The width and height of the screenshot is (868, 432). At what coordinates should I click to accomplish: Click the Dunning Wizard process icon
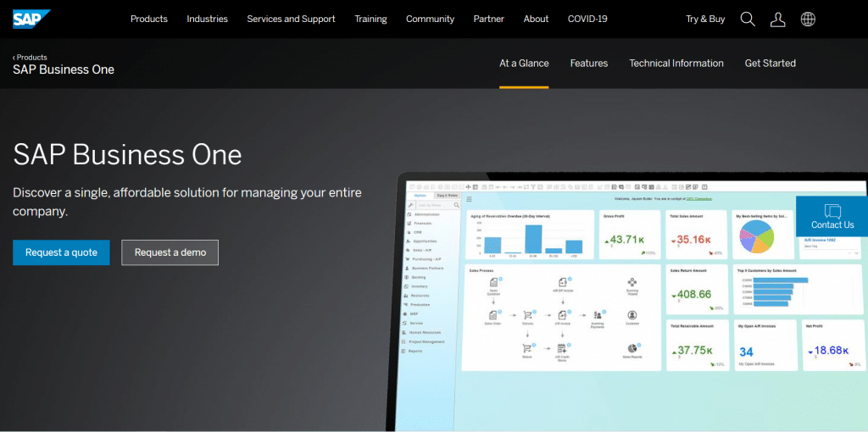click(632, 282)
